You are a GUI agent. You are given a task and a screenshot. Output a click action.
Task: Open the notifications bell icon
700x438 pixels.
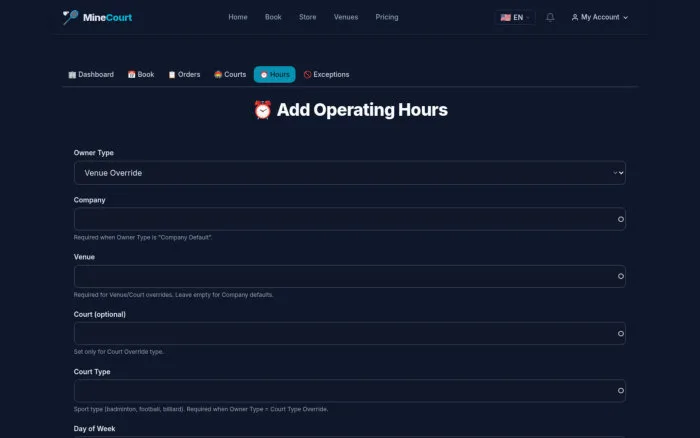(550, 17)
